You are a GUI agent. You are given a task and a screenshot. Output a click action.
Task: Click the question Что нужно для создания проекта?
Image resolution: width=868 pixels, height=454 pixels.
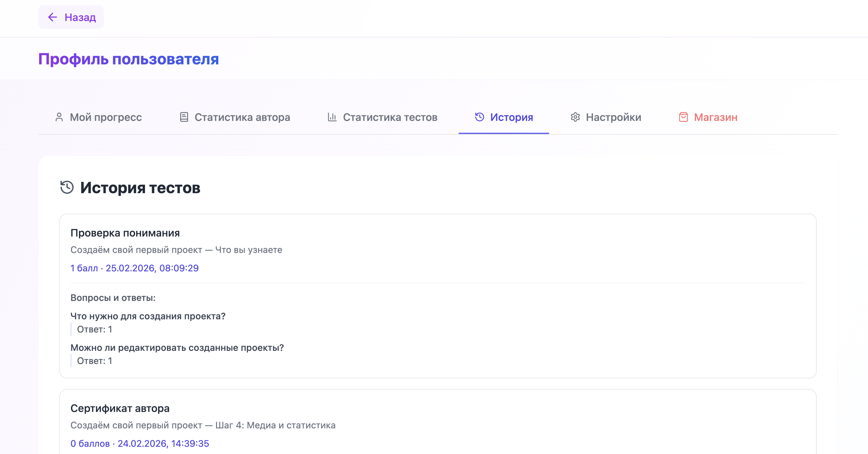click(148, 316)
